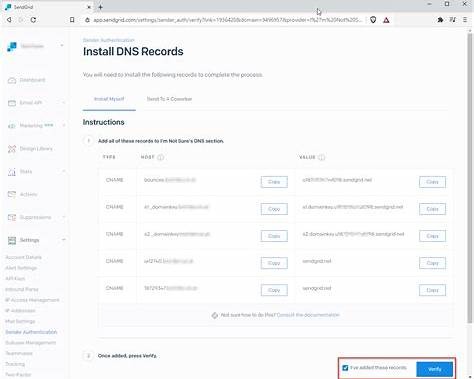Copy host in the last CNAME row

[x=274, y=290]
